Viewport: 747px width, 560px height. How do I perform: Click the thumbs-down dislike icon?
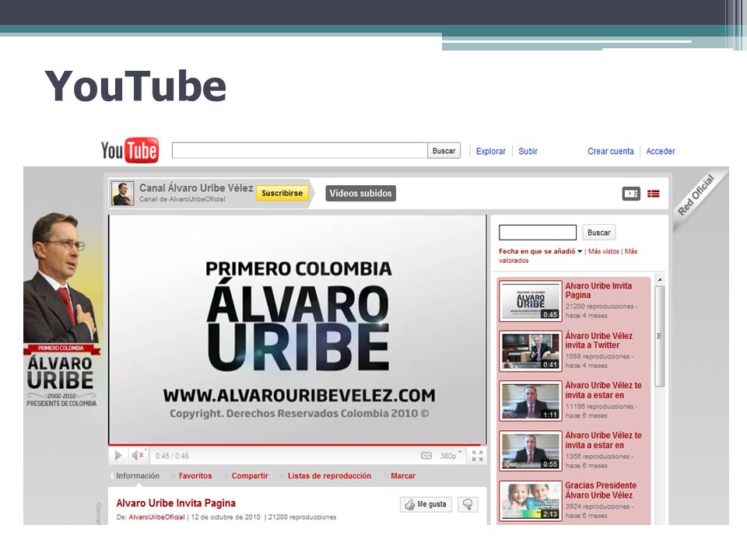click(x=468, y=504)
